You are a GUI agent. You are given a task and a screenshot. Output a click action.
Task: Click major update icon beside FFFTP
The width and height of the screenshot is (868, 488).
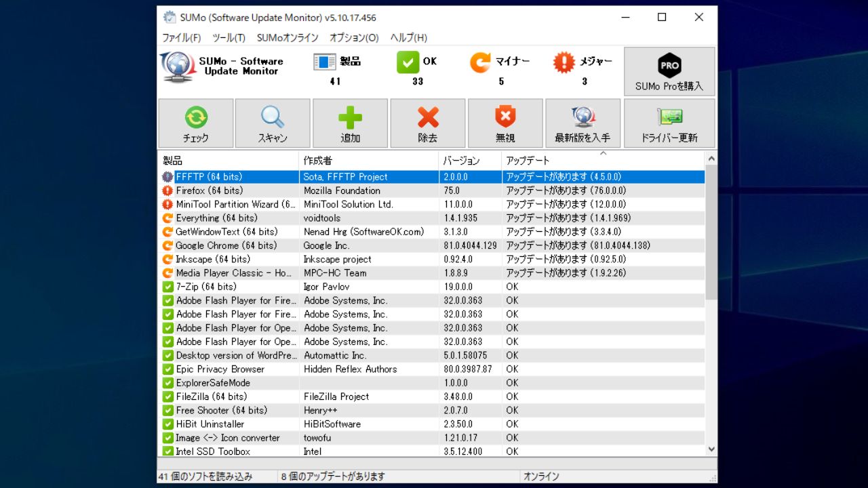[x=167, y=177]
